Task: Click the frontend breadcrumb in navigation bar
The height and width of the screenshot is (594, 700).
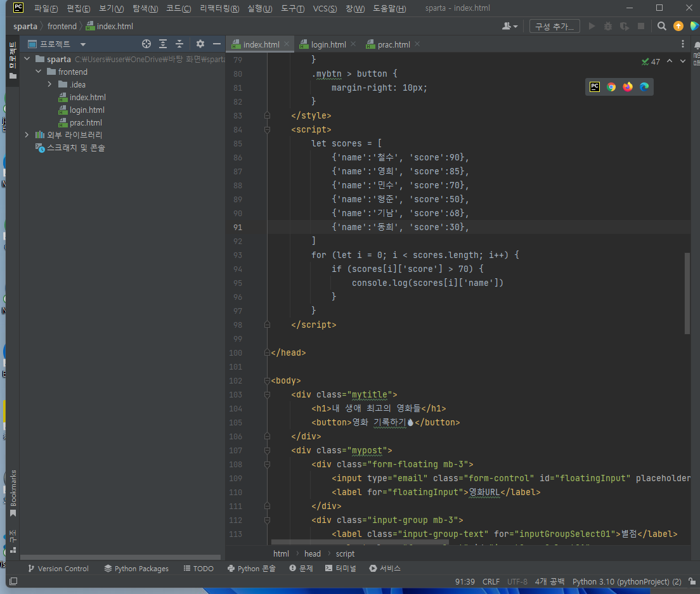Action: [x=62, y=27]
